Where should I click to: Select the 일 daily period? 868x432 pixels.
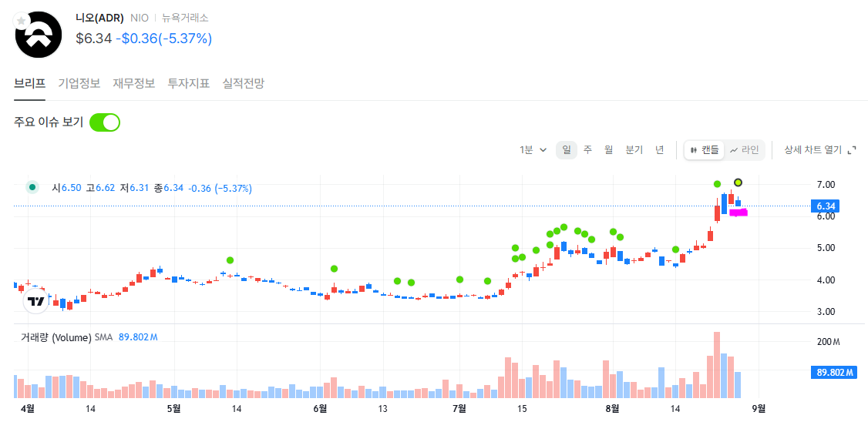(x=567, y=150)
